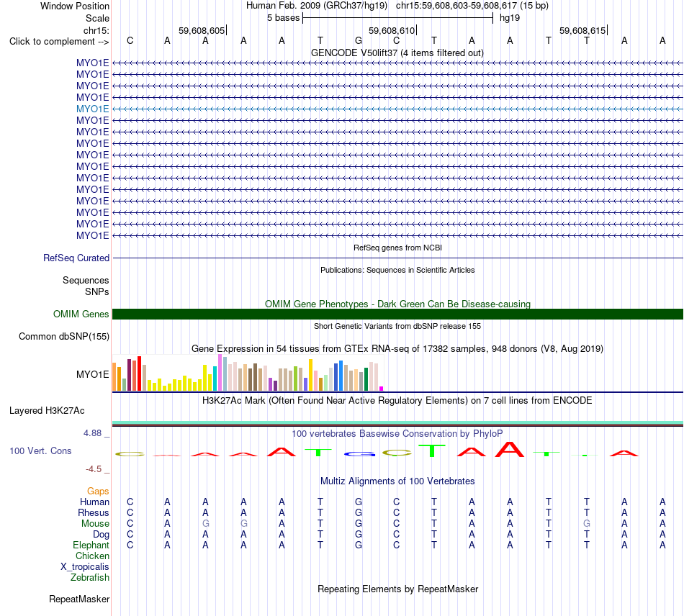Select the Elephant alignment row label
Image resolution: width=684 pixels, height=616 pixels.
tap(91, 545)
